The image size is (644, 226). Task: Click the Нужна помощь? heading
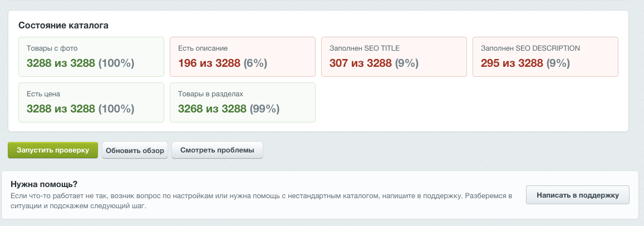point(44,184)
